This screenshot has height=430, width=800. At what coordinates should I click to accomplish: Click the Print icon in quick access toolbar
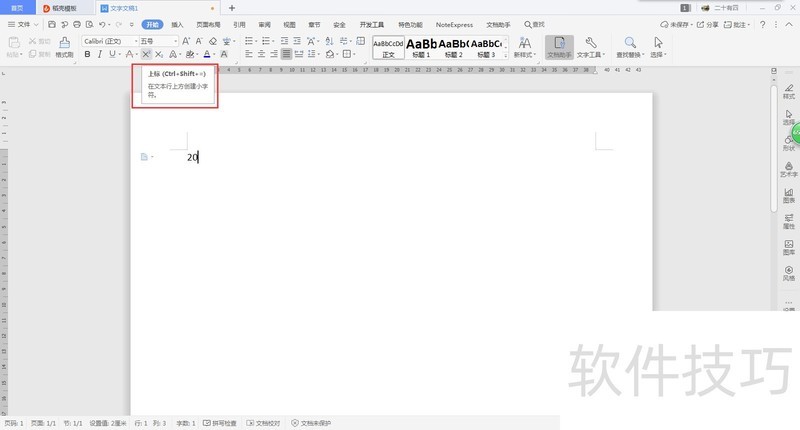(77, 24)
